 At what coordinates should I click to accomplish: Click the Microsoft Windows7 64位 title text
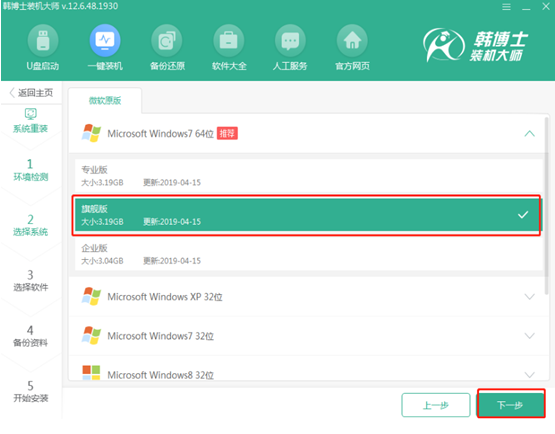coord(160,134)
